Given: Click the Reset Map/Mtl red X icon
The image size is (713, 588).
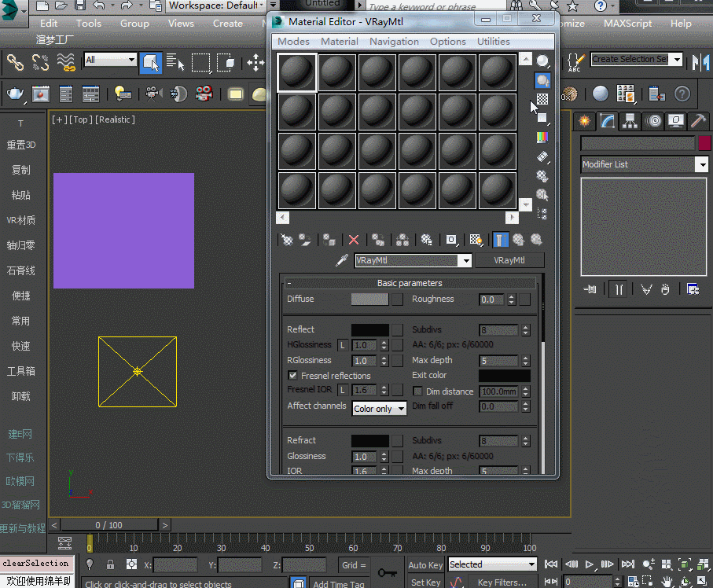Looking at the screenshot, I should 354,241.
